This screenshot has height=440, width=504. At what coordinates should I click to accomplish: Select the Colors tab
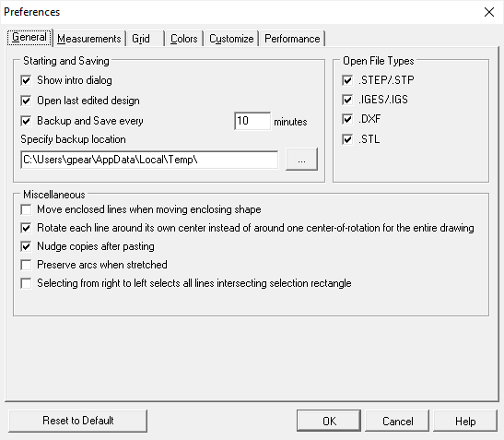point(184,39)
